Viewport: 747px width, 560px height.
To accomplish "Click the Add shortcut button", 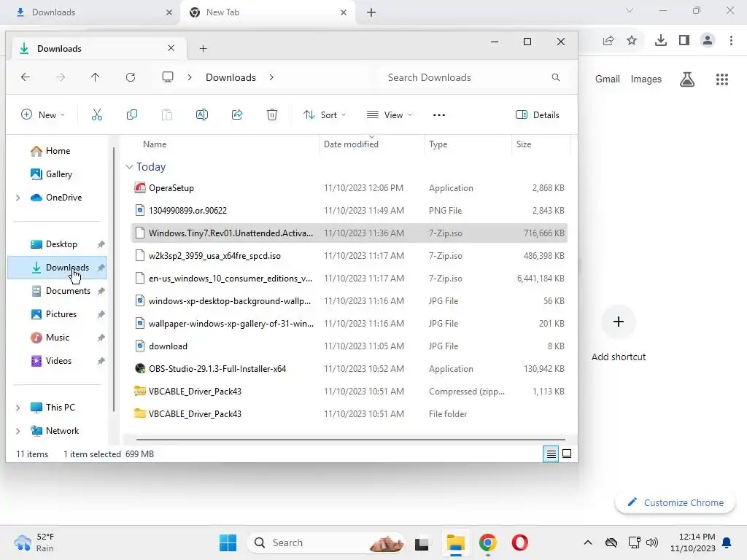I will coord(619,332).
